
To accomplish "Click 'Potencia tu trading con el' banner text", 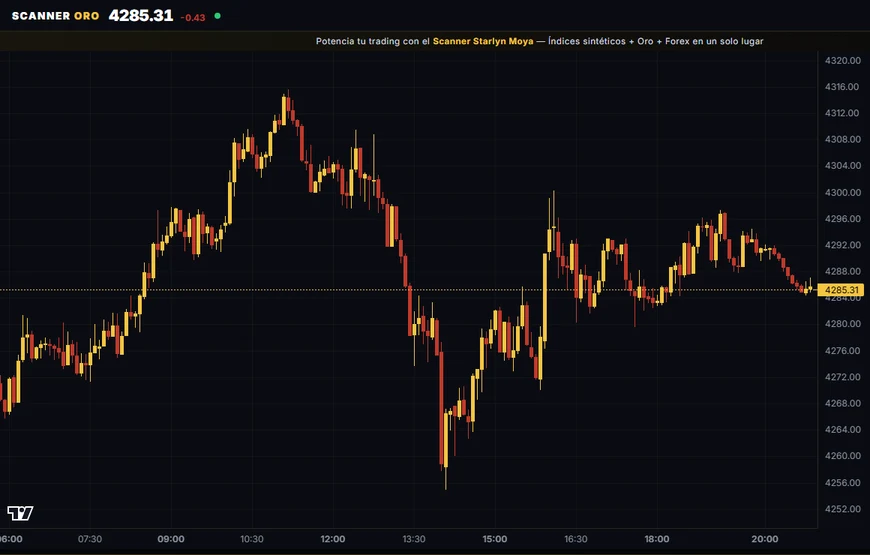I will (373, 41).
